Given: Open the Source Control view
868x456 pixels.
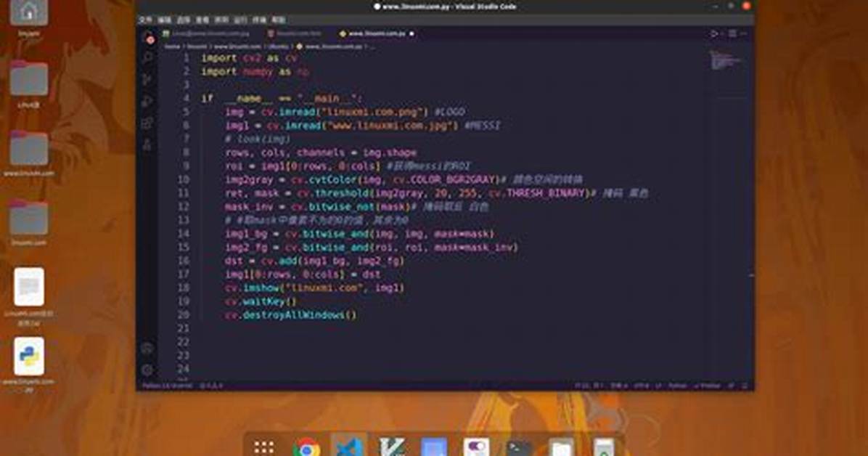Looking at the screenshot, I should (x=147, y=79).
